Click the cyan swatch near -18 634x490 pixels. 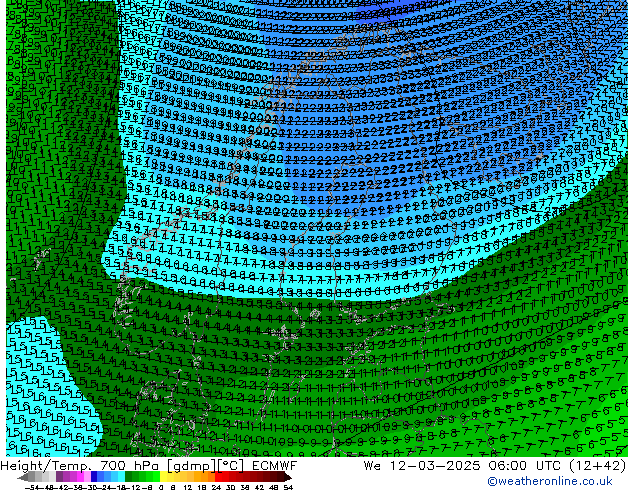tap(121, 477)
